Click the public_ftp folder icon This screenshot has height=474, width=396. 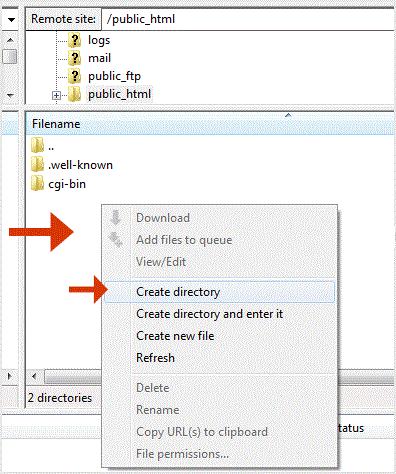[x=74, y=76]
